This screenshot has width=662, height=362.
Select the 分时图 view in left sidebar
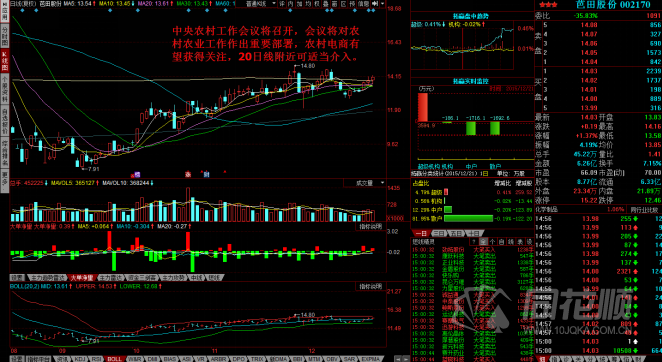click(x=5, y=36)
